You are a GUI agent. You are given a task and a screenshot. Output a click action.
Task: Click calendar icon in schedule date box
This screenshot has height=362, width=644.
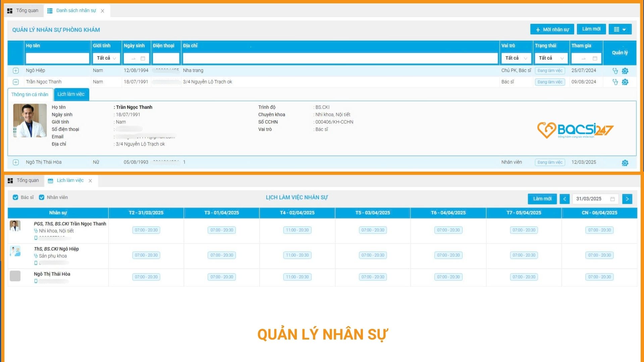coord(612,199)
